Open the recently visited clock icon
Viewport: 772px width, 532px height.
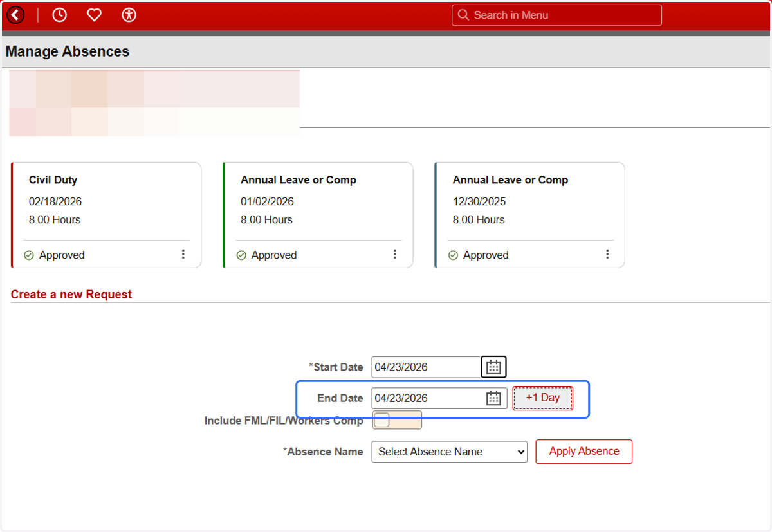pos(59,15)
